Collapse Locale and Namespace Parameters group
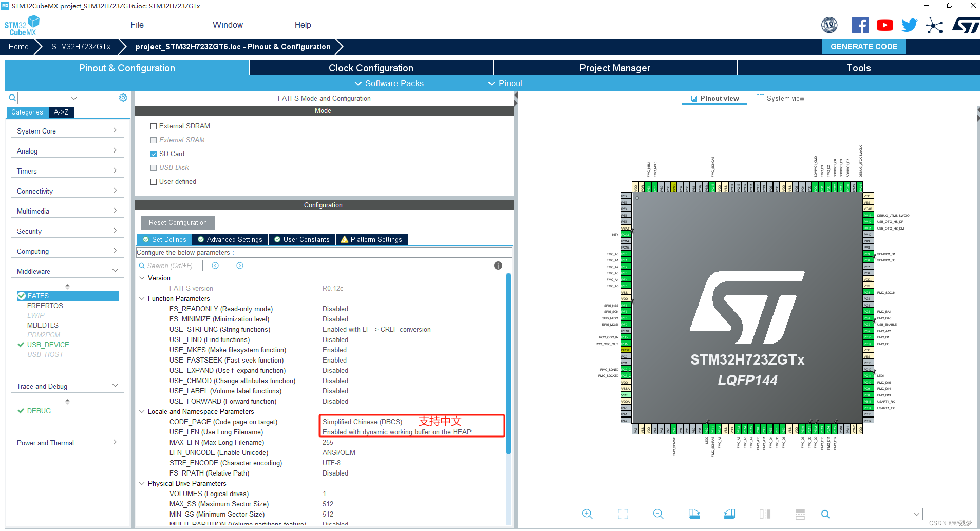The height and width of the screenshot is (531, 980). tap(142, 411)
